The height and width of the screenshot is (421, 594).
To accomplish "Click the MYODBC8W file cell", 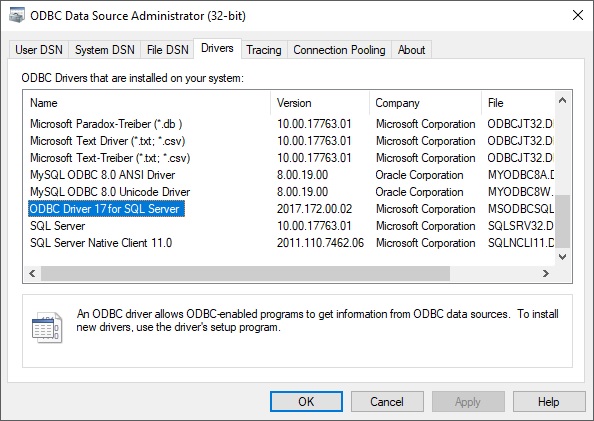I will click(x=521, y=192).
